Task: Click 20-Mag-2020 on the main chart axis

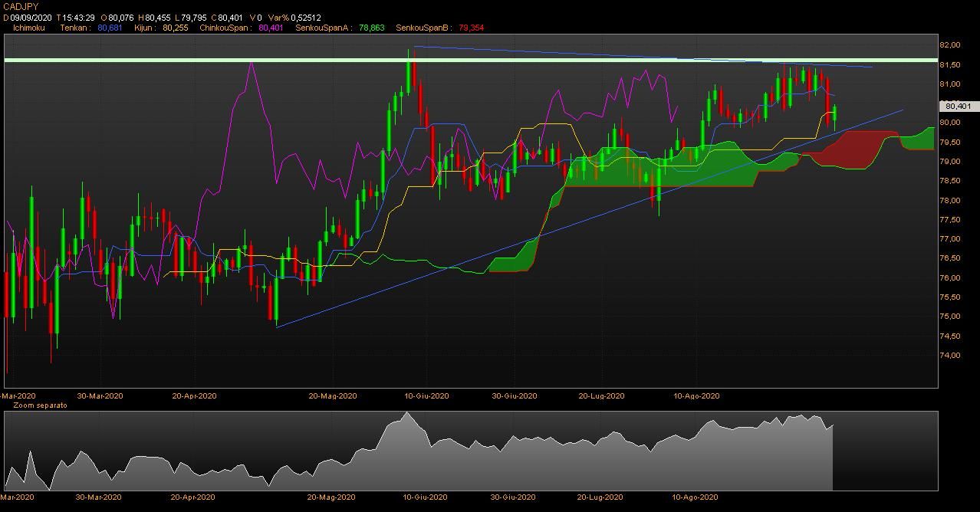Action: (x=333, y=396)
